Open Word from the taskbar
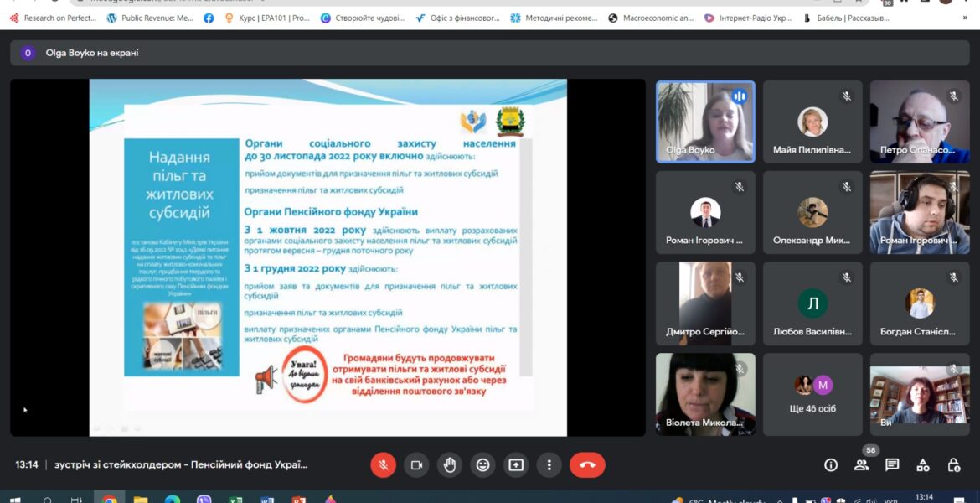The image size is (980, 503). [267, 499]
